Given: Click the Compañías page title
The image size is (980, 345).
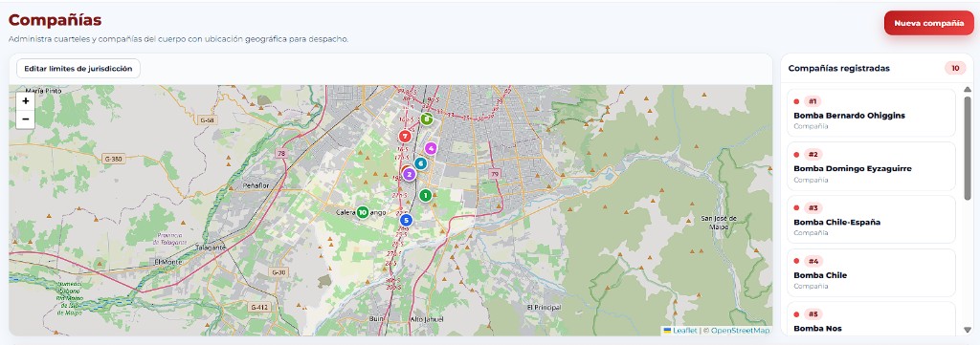Looking at the screenshot, I should tap(55, 20).
